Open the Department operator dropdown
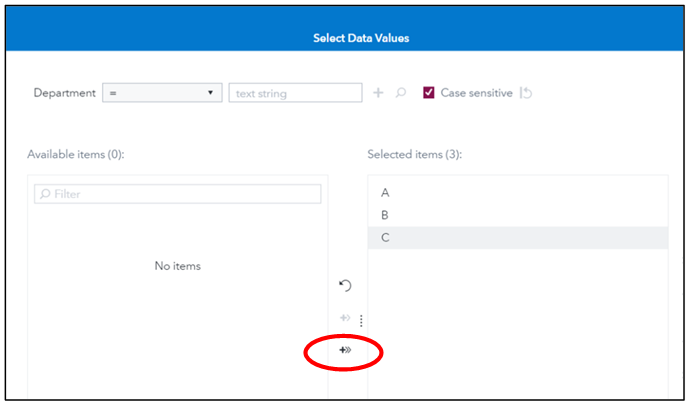 click(162, 93)
